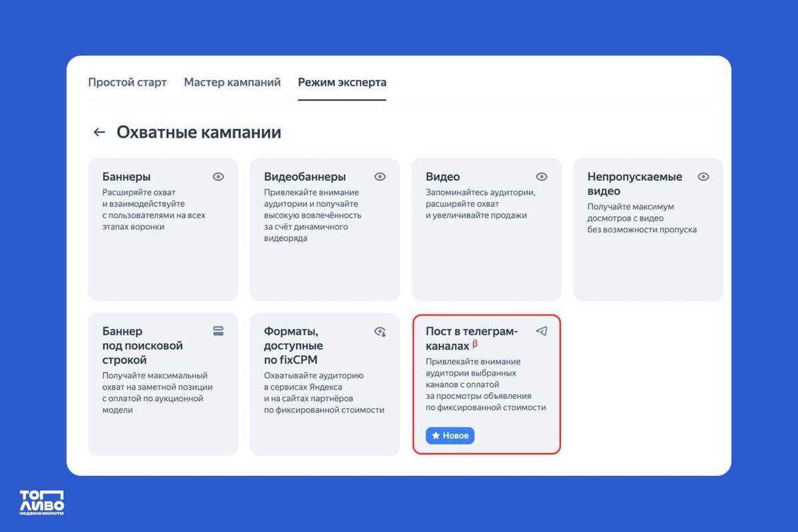798x532 pixels.
Task: Select the Режим эксперта tab
Action: pos(342,82)
